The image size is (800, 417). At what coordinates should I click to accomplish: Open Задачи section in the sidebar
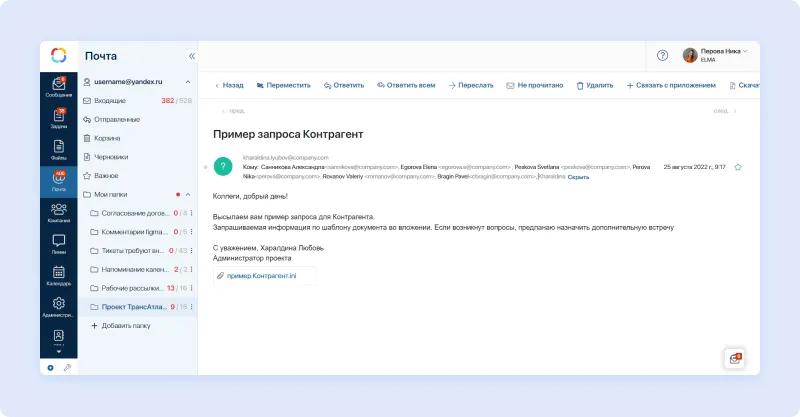point(59,118)
